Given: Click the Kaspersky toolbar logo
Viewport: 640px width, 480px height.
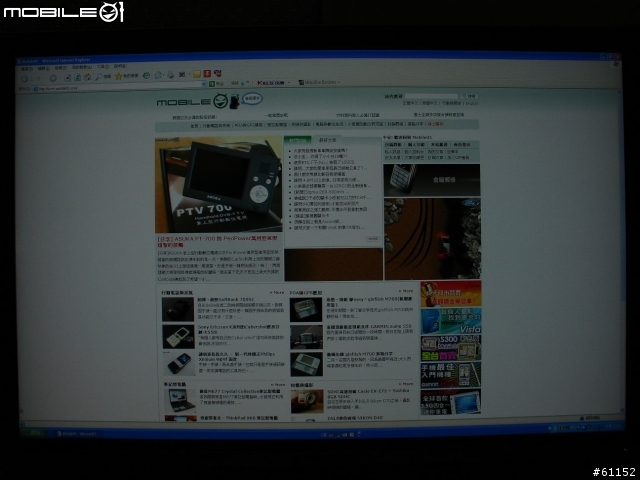Looking at the screenshot, I should 271,83.
